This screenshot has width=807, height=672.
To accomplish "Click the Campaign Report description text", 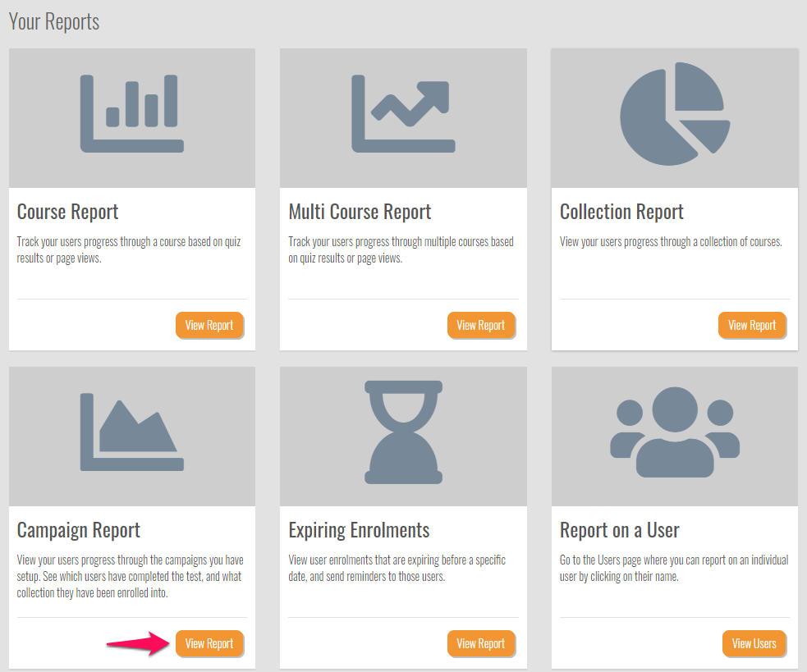I will tap(130, 576).
